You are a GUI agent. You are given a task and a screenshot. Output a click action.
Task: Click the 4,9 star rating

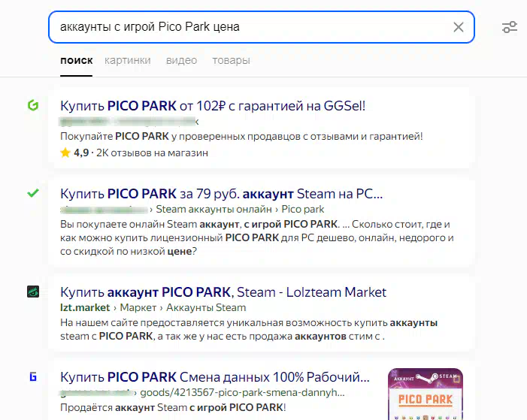point(74,153)
